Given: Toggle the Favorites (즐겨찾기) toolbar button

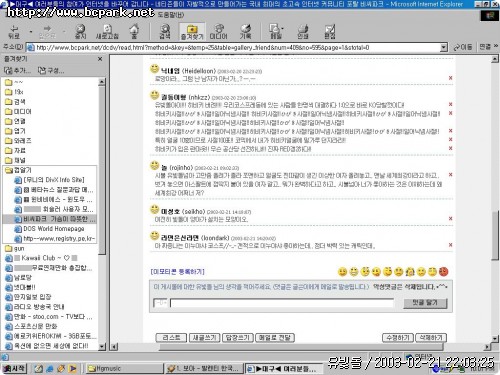Looking at the screenshot, I should (x=192, y=32).
